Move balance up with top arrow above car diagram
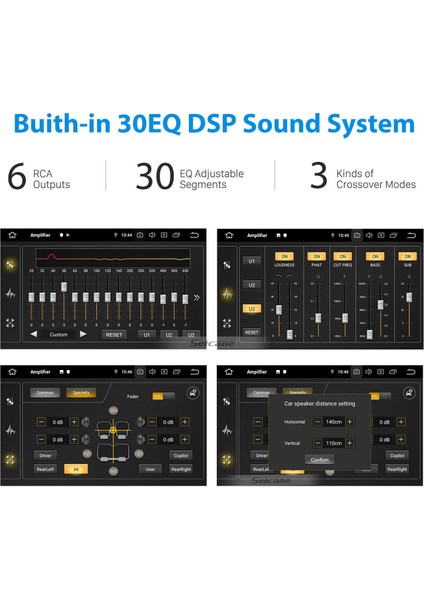 [113, 411]
